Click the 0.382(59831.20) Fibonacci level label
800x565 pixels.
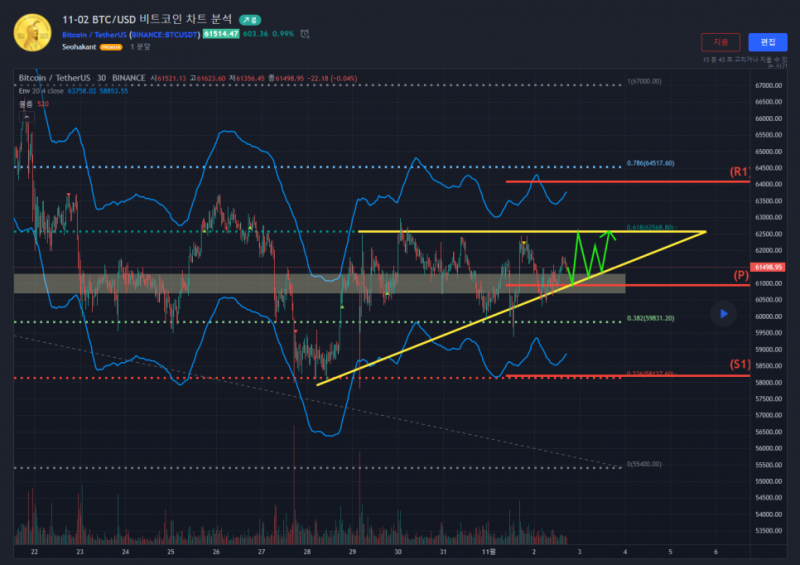click(x=650, y=319)
